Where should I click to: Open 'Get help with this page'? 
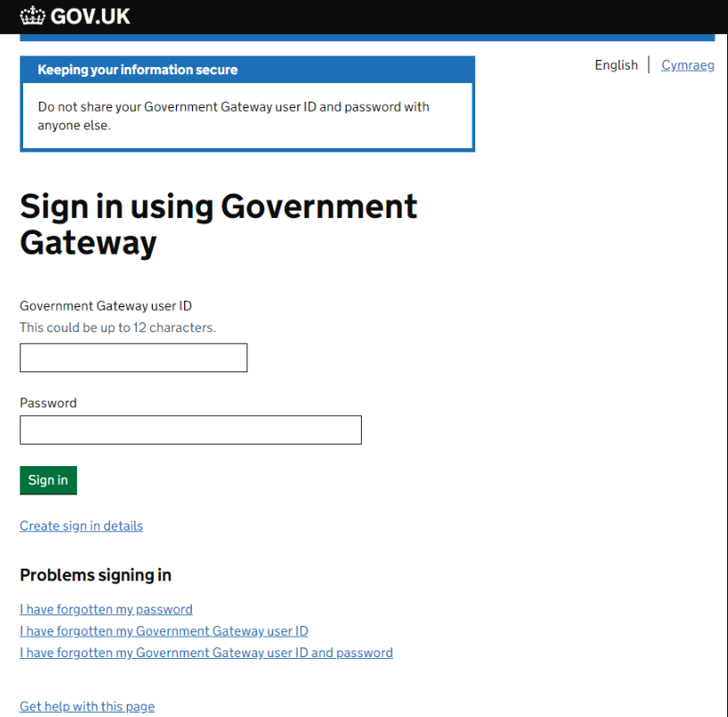[87, 706]
